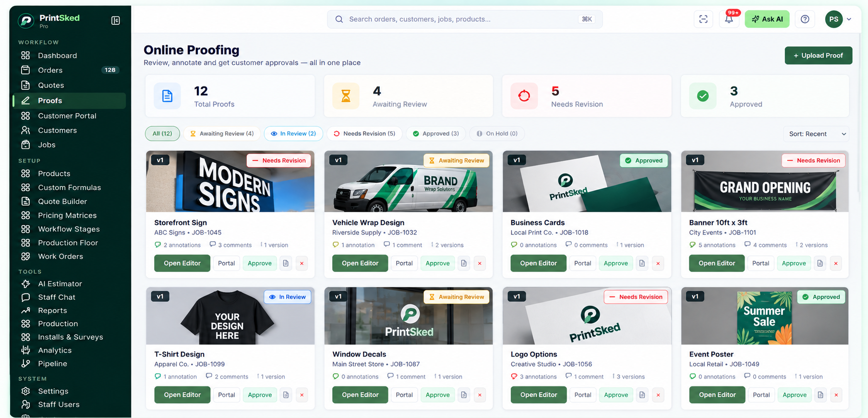The image size is (868, 418).
Task: Collapse the sidebar with the panel icon
Action: 116,20
